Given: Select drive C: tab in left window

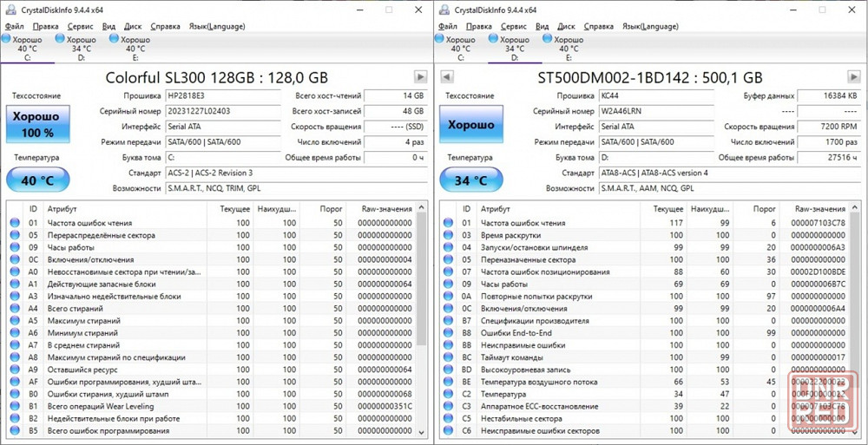Looking at the screenshot, I should click(27, 49).
